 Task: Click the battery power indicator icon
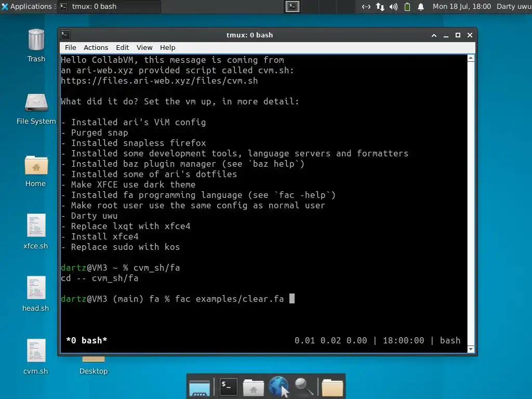407,6
